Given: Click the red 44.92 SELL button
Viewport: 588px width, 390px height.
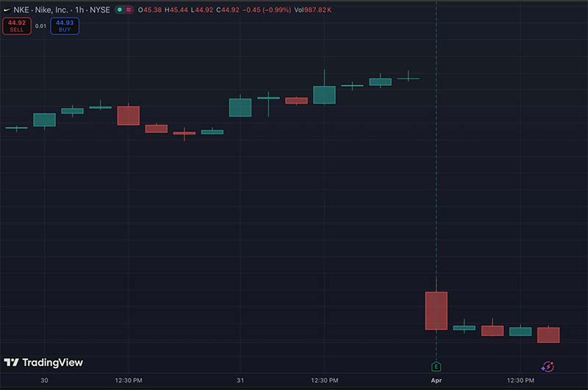Looking at the screenshot, I should [x=17, y=26].
